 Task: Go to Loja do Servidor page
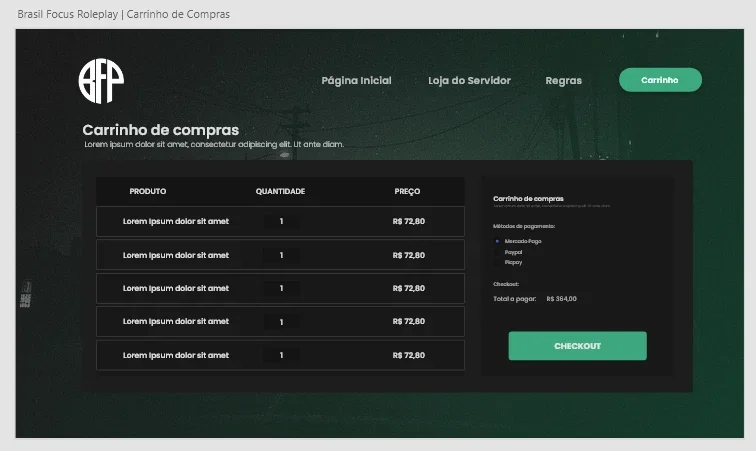(x=469, y=81)
